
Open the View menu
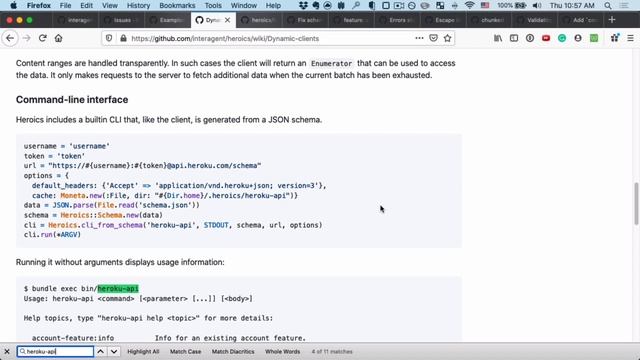[109, 5]
